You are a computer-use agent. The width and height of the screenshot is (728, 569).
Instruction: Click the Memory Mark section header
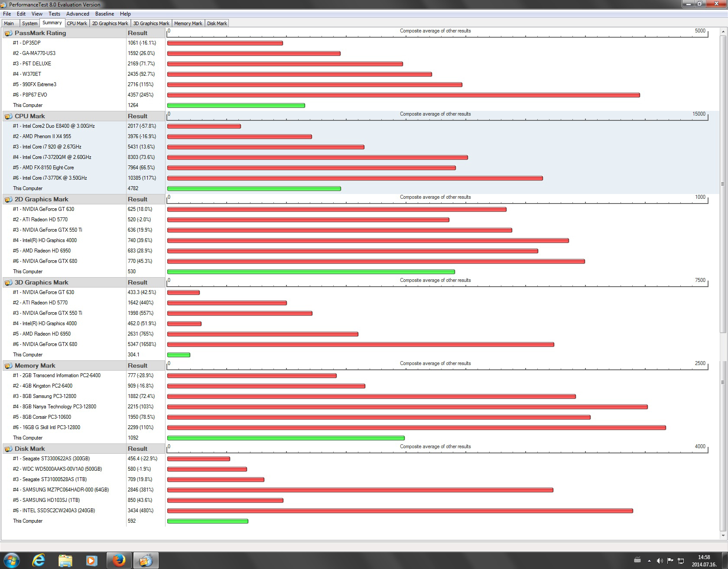pyautogui.click(x=64, y=365)
